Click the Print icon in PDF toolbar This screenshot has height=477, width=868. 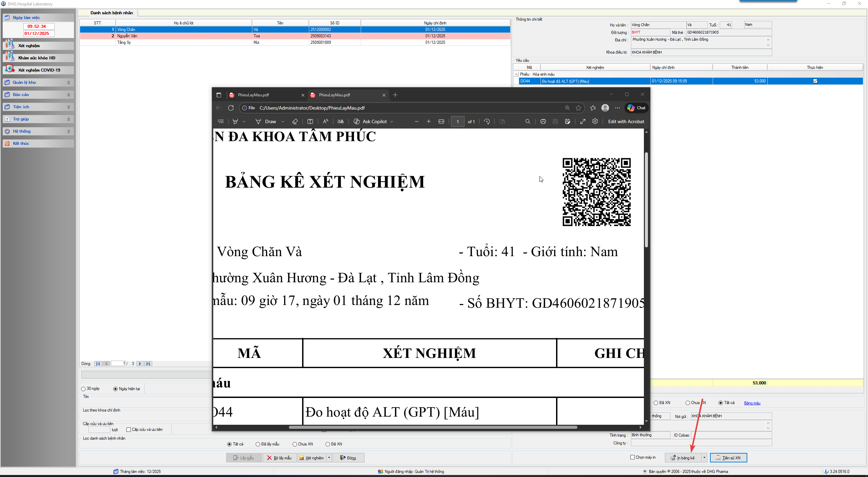[543, 121]
